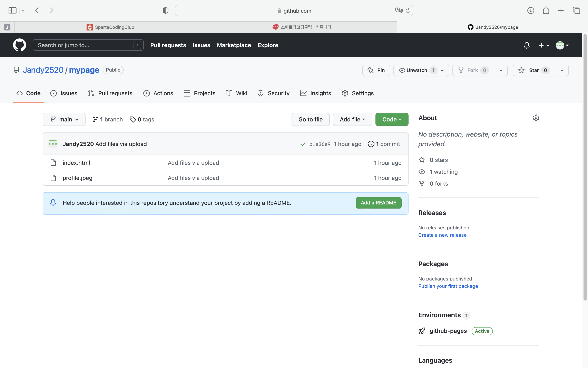Image resolution: width=588 pixels, height=368 pixels.
Task: Expand the fork options dropdown arrow
Action: tap(501, 70)
